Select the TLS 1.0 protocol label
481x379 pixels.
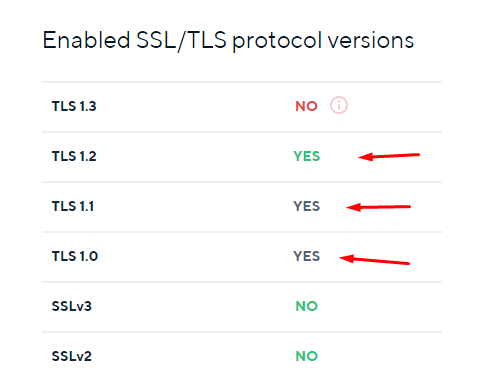pos(75,256)
